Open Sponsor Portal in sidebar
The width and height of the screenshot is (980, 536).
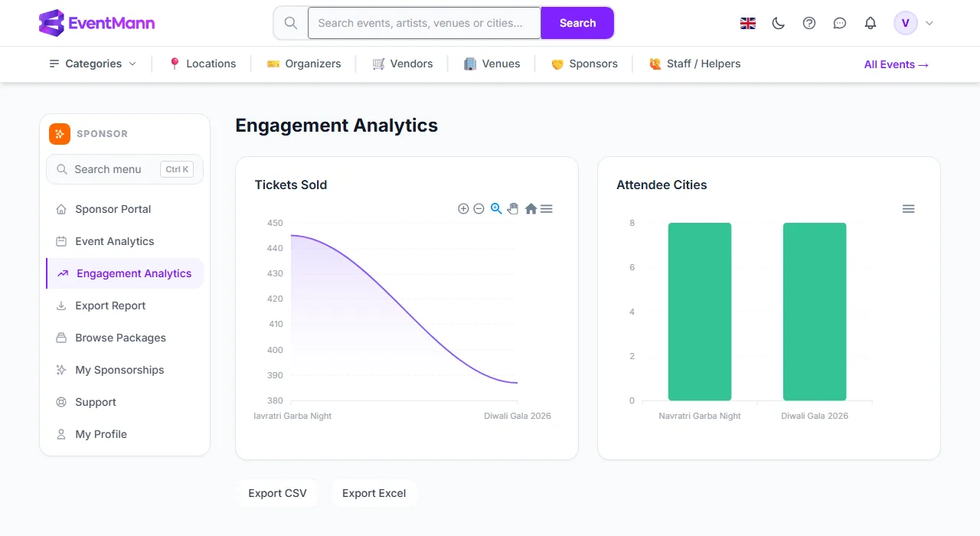pos(125,209)
